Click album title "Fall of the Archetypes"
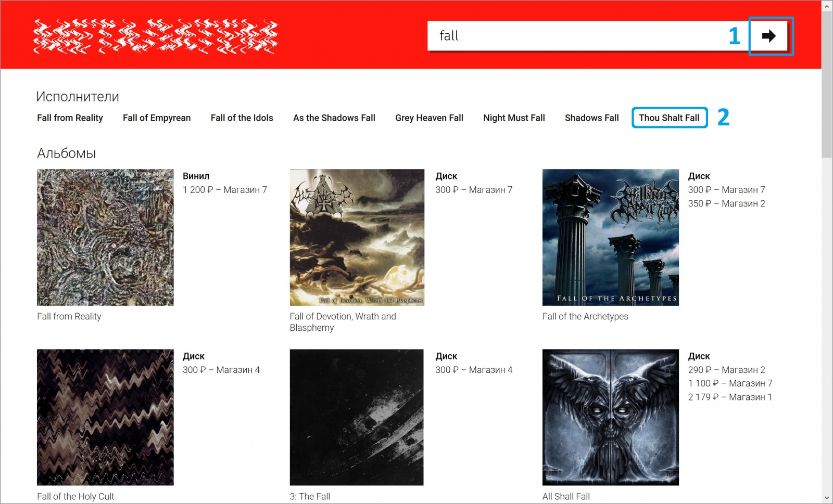 click(585, 316)
